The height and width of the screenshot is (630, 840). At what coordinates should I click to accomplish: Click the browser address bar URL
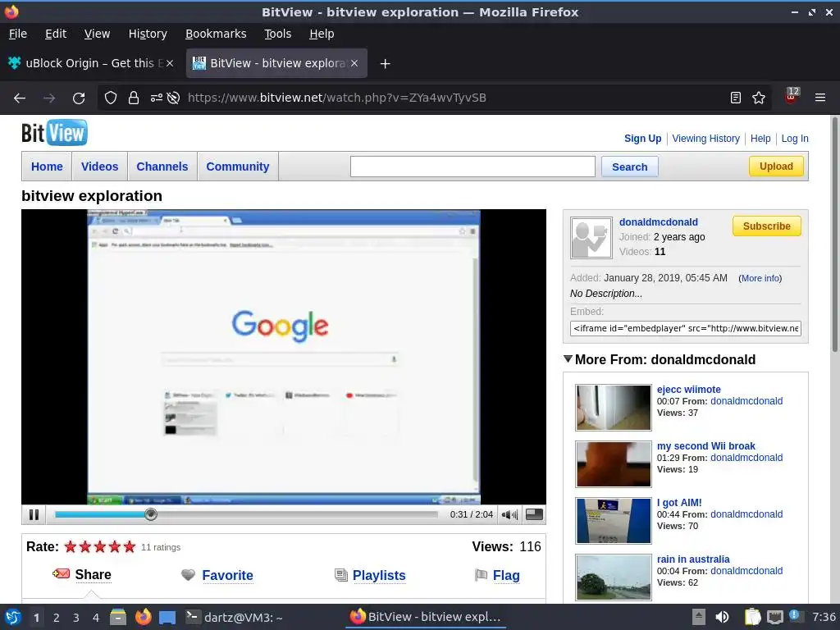click(337, 98)
